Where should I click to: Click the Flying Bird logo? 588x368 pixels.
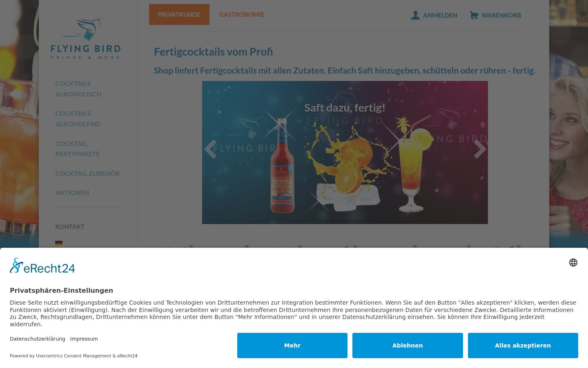coord(86,38)
